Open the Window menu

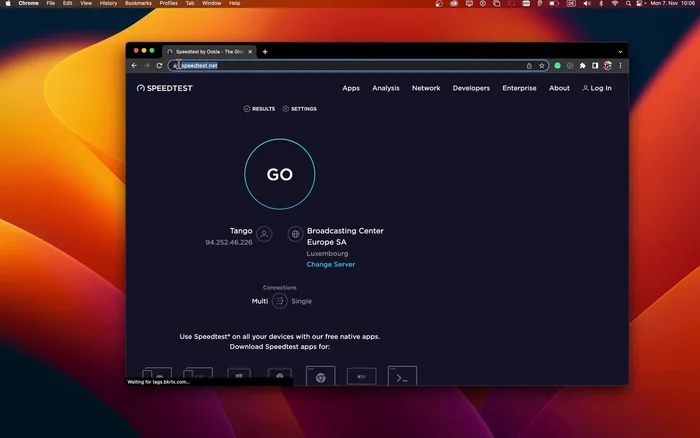[211, 3]
